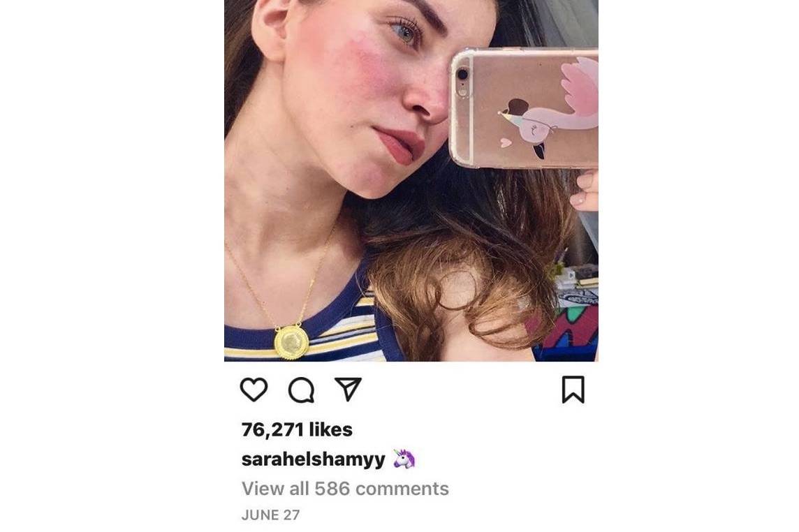Screen dimensions: 799x532
Task: Click the number 586 in the comments link
Action: point(332,489)
